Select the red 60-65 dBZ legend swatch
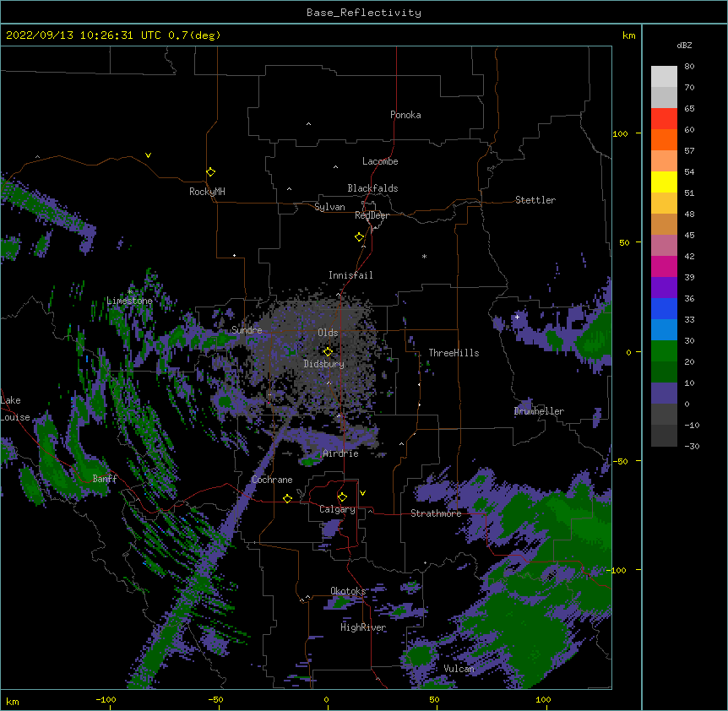Screen dimensions: 728x711 664,118
